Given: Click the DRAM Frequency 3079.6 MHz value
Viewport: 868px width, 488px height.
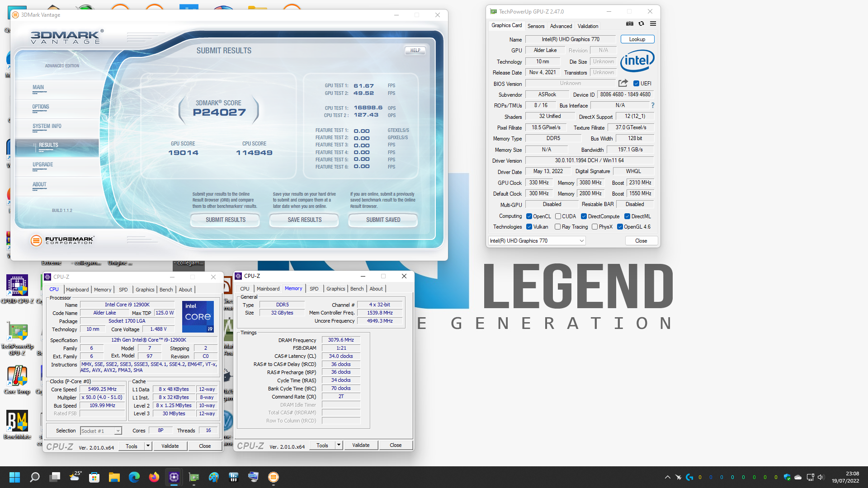Looking at the screenshot, I should click(x=341, y=340).
